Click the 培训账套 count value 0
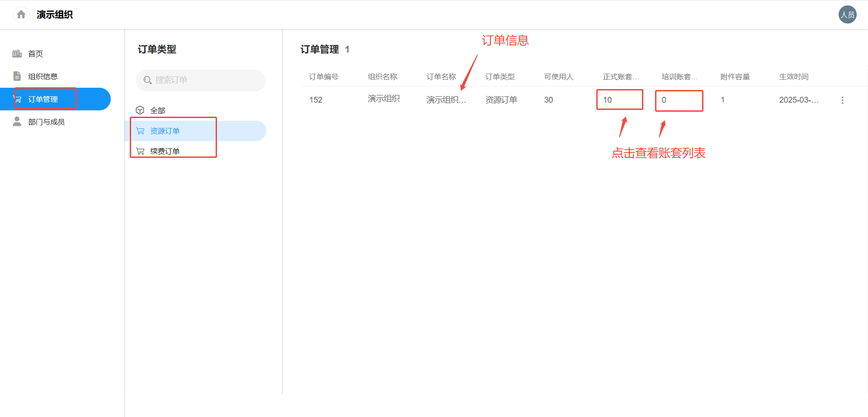868x417 pixels. pyautogui.click(x=663, y=100)
